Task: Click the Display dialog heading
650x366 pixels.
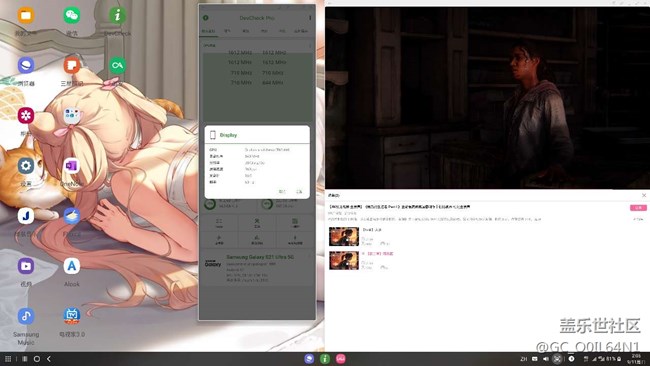Action: (x=228, y=135)
